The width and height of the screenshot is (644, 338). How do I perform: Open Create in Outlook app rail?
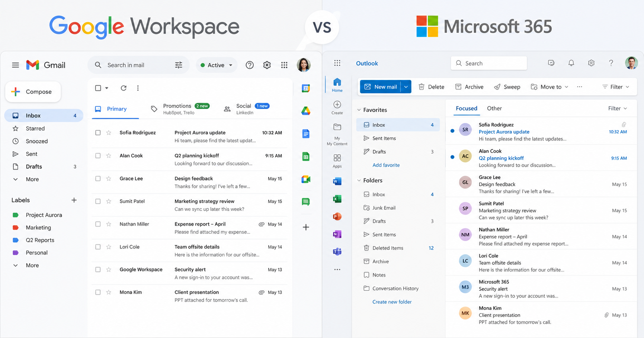tap(337, 108)
